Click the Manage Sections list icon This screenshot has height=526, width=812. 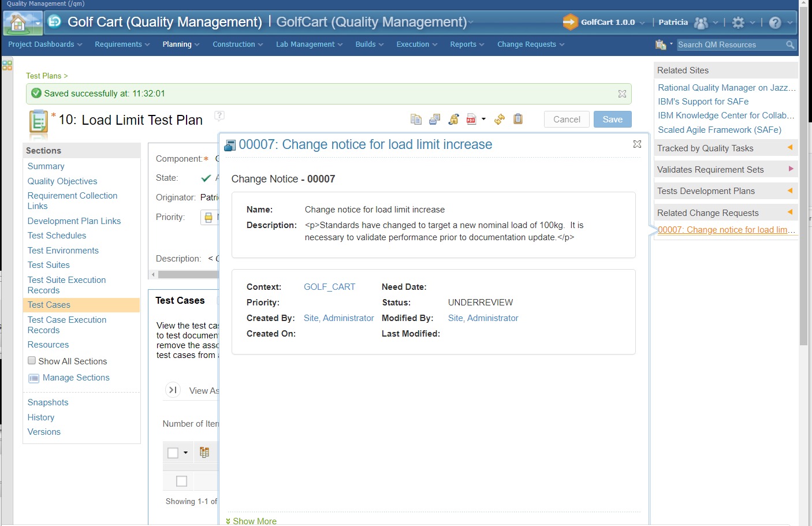pyautogui.click(x=33, y=378)
